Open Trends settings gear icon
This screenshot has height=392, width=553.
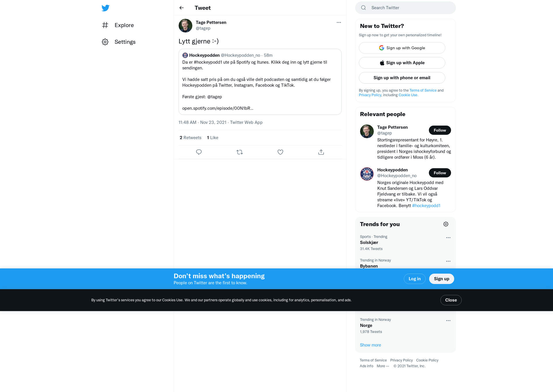(446, 224)
